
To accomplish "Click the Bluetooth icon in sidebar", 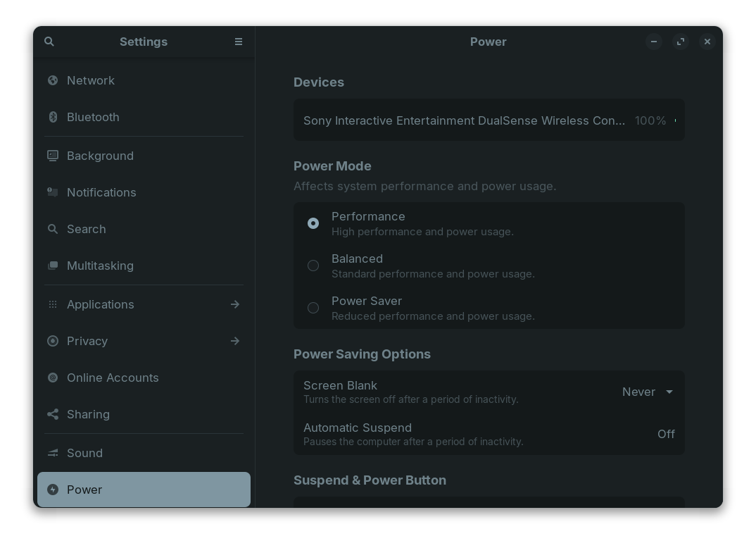I will [x=53, y=117].
